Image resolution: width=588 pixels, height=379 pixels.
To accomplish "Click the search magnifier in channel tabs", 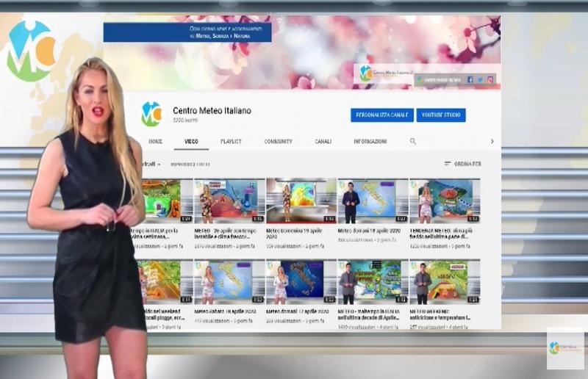I will [413, 141].
